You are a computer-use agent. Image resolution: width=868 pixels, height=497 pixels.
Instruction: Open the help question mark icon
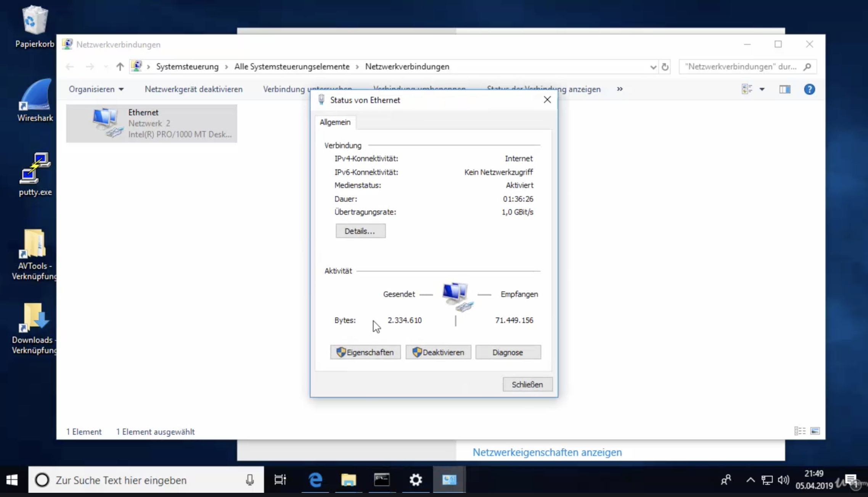coord(809,89)
